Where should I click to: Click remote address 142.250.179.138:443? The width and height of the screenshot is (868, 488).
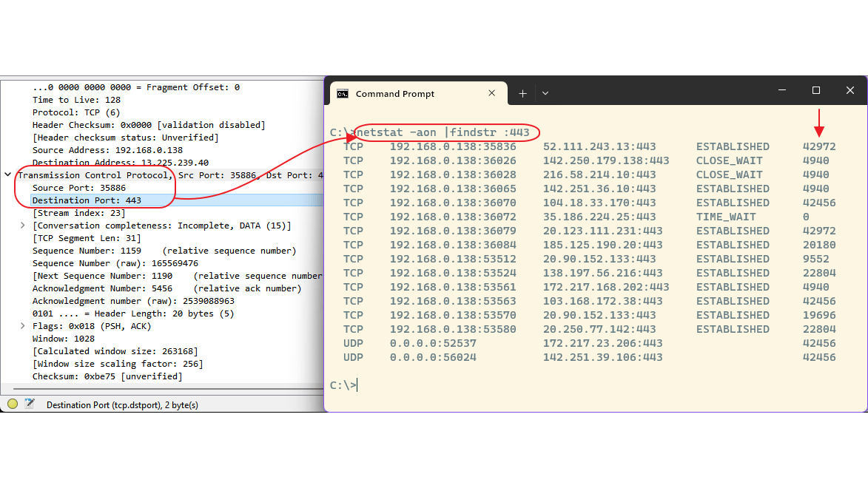pos(606,160)
